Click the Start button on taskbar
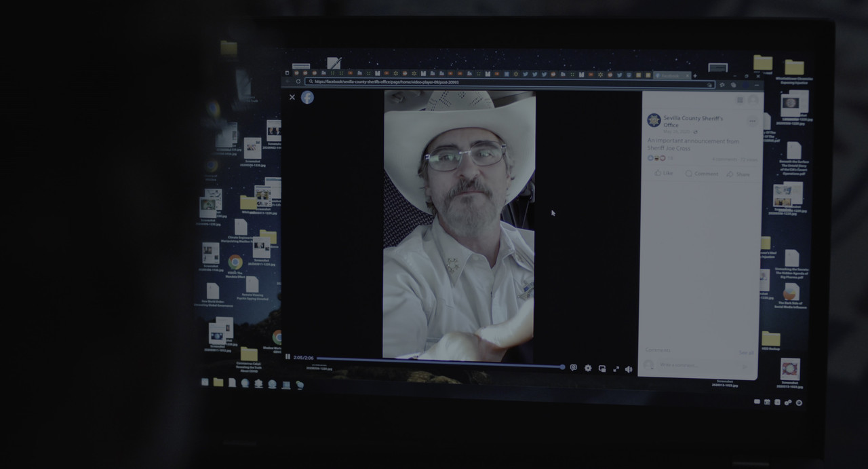The image size is (868, 469). 205,382
